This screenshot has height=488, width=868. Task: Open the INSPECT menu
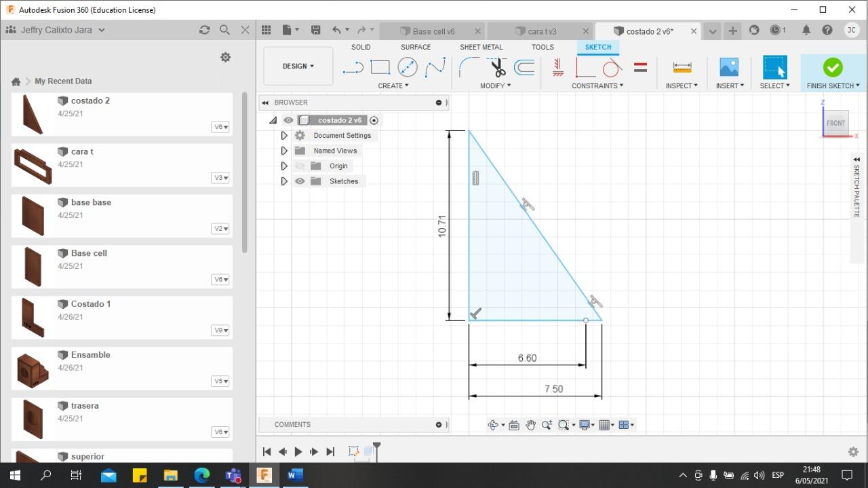click(682, 86)
